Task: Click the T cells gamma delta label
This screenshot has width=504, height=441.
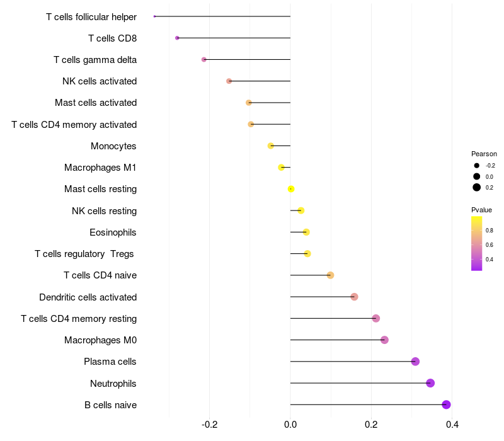Action: pyautogui.click(x=95, y=60)
